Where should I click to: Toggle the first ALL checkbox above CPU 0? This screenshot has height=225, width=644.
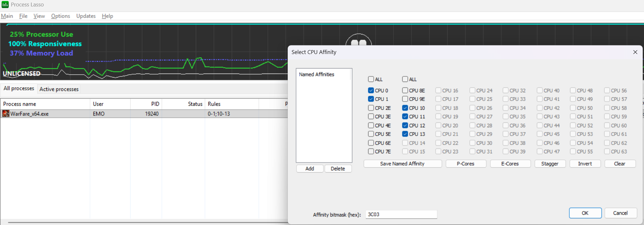pyautogui.click(x=371, y=79)
